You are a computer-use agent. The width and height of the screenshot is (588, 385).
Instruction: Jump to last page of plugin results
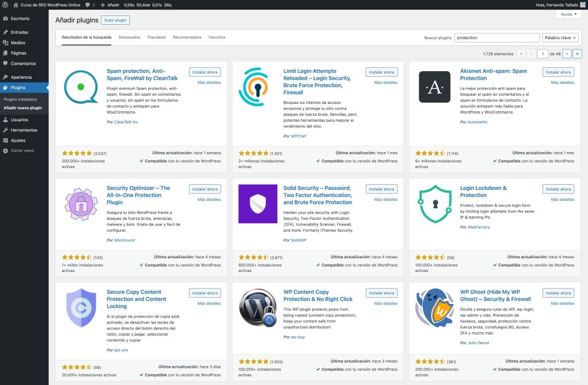point(577,54)
